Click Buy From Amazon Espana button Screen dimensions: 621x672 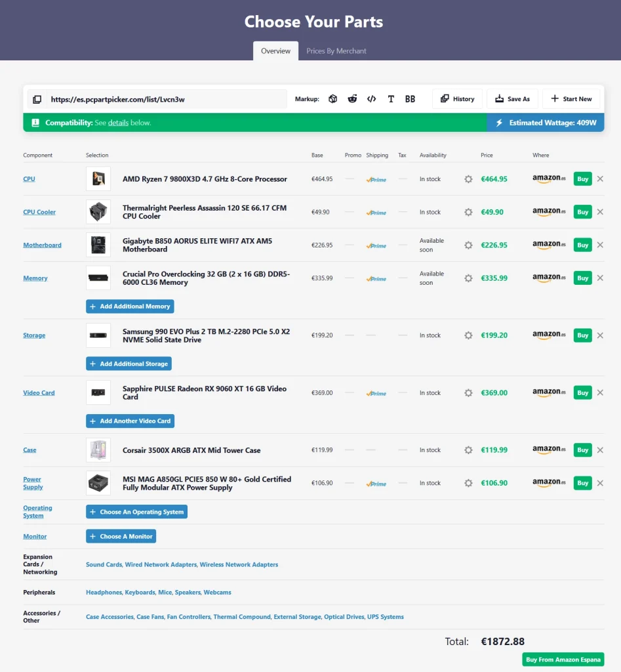point(563,660)
